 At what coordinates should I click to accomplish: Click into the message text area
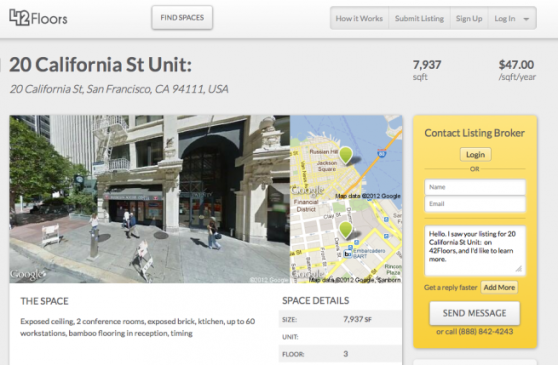click(x=475, y=250)
